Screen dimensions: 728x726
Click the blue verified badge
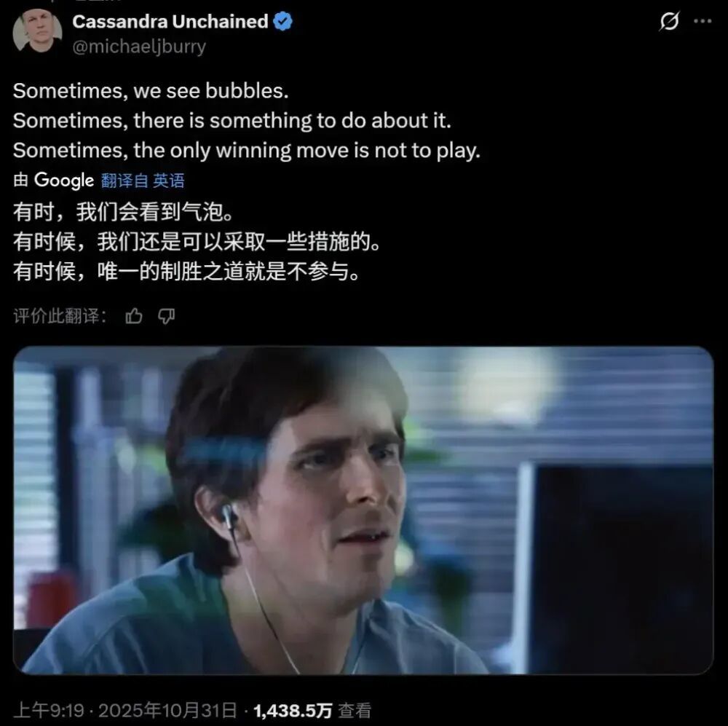pos(282,22)
